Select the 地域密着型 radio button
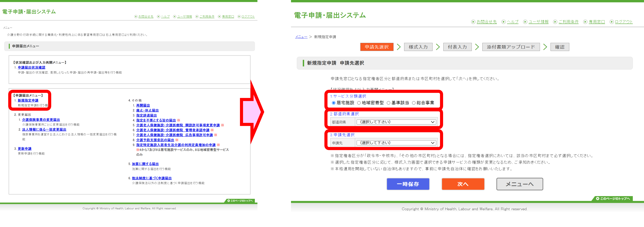This screenshot has height=227, width=644. tap(359, 103)
